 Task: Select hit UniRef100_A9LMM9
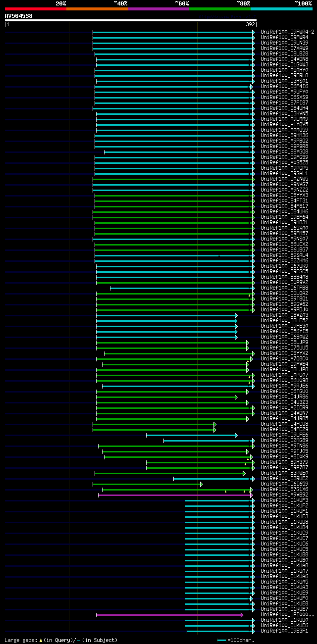284,119
